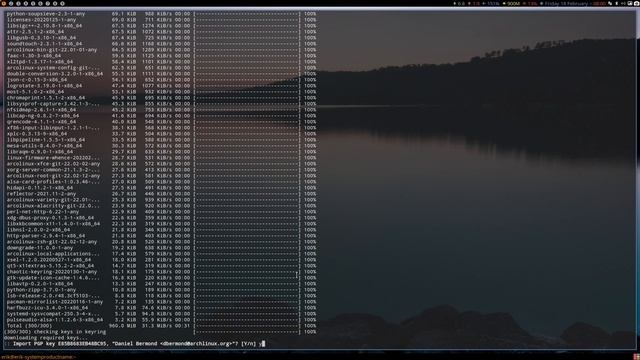640x360 pixels.
Task: Click the arcolinux-zsh-git package row
Action: point(161,242)
